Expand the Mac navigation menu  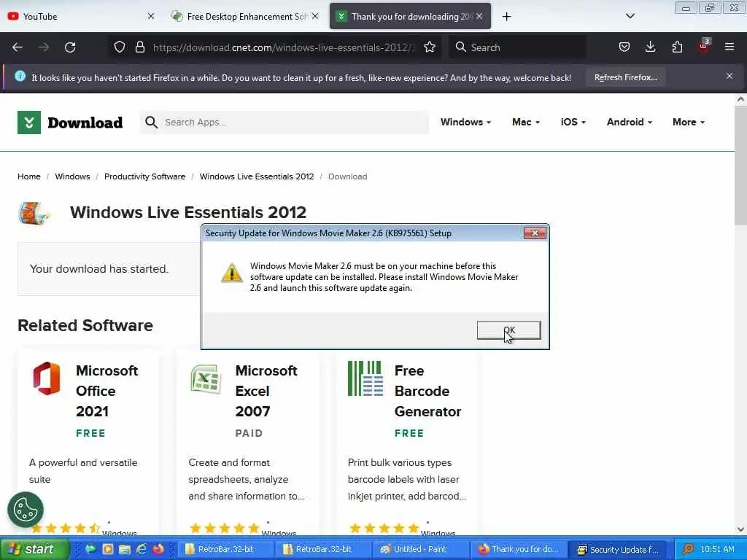pos(526,122)
